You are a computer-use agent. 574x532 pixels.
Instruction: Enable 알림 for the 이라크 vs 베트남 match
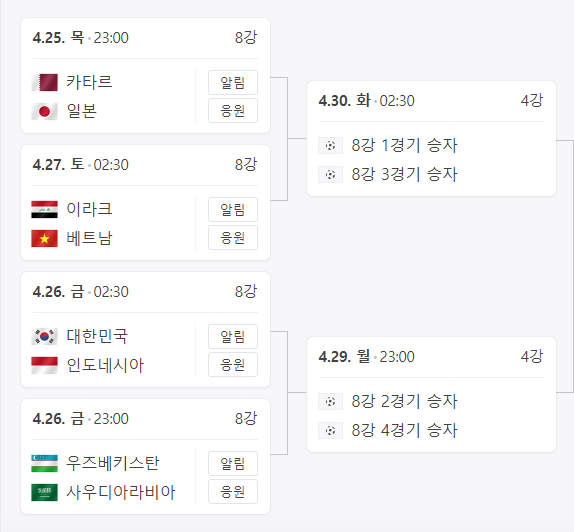[x=233, y=209]
